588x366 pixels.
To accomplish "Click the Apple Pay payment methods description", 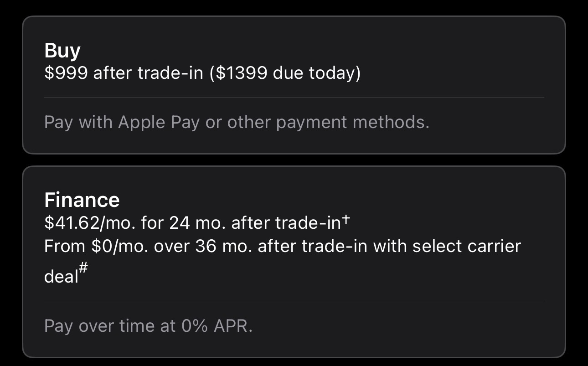I will [x=237, y=122].
